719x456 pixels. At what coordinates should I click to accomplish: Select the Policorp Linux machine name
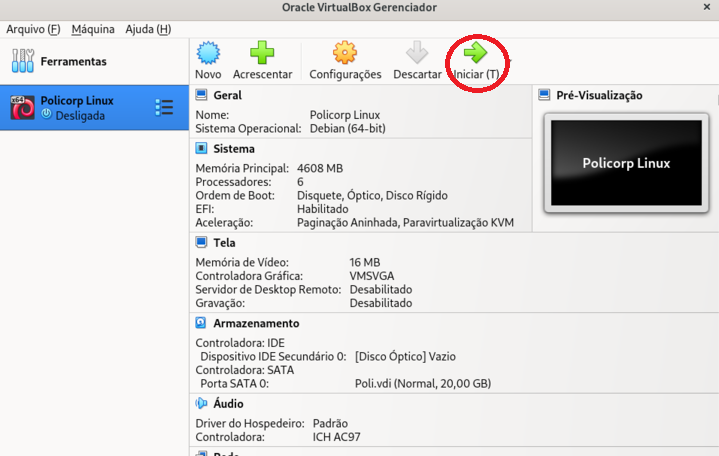click(77, 100)
